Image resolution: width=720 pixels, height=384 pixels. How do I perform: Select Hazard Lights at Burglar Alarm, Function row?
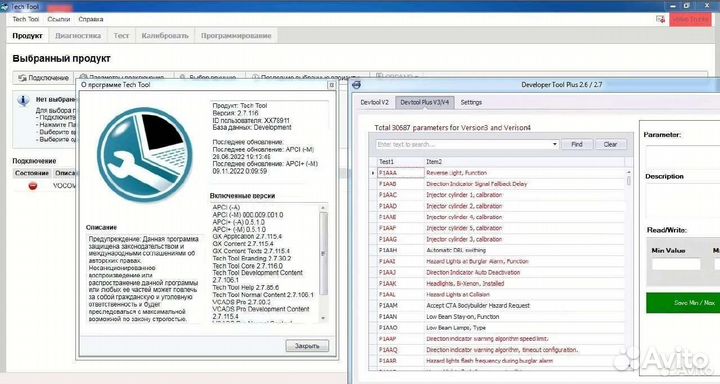click(497, 261)
